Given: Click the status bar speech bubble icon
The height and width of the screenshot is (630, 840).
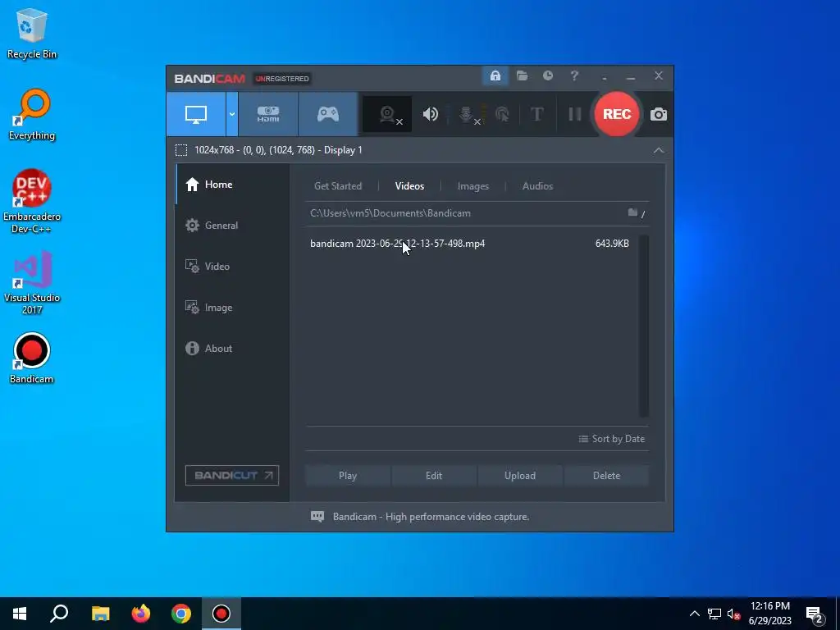Looking at the screenshot, I should 317,517.
